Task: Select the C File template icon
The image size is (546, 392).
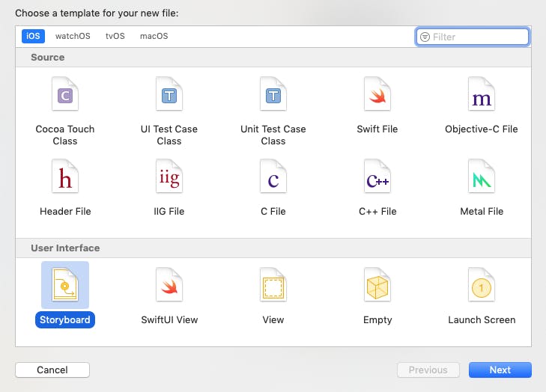Action: pos(273,176)
